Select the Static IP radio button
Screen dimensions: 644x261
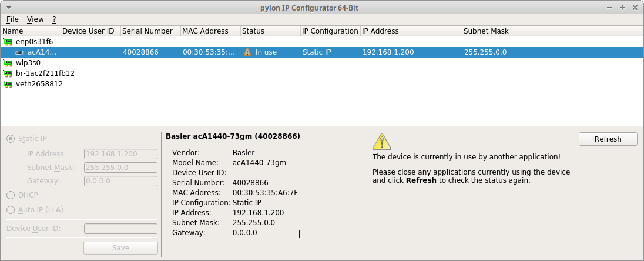click(11, 139)
